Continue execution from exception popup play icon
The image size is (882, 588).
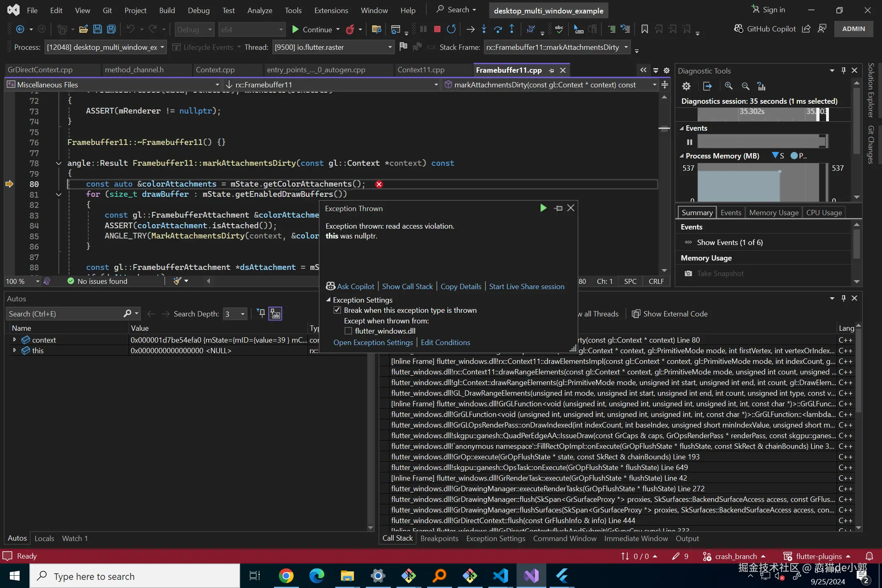coord(543,208)
